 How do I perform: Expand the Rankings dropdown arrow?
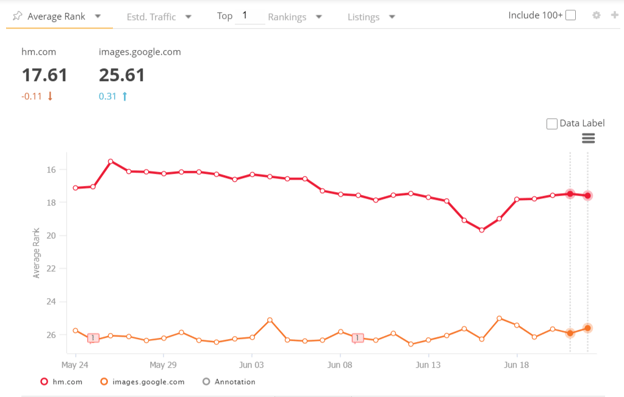318,17
